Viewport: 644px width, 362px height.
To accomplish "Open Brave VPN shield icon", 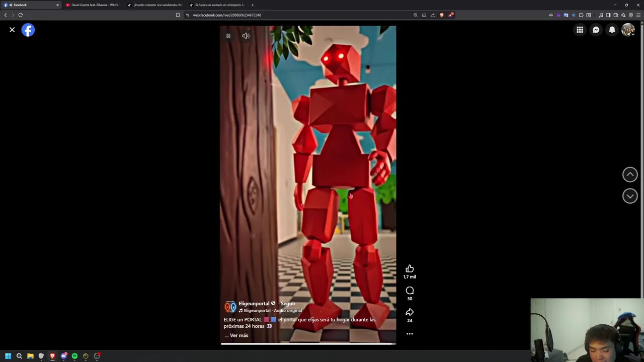I will tap(631, 15).
